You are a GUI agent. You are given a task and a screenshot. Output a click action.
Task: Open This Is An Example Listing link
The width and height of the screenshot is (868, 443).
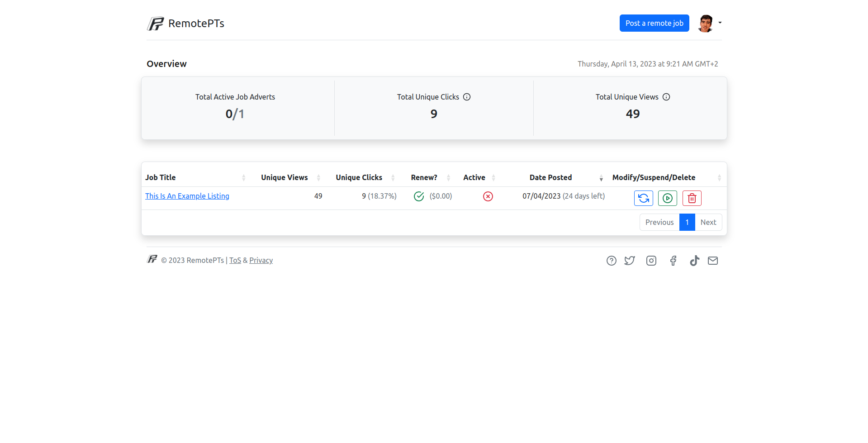[187, 196]
